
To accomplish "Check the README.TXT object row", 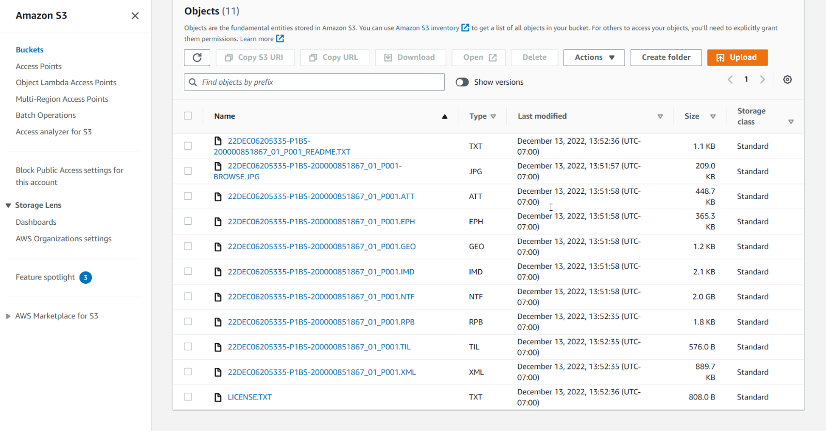I will (188, 146).
